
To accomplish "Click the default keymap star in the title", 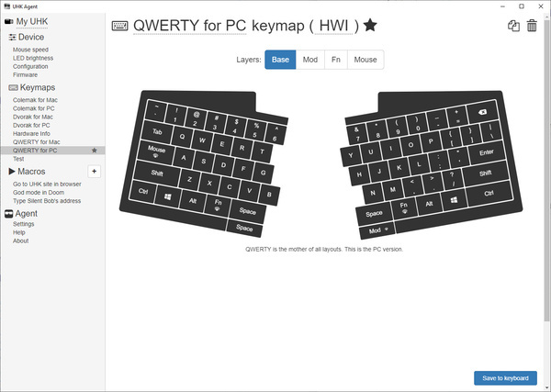I will [370, 25].
